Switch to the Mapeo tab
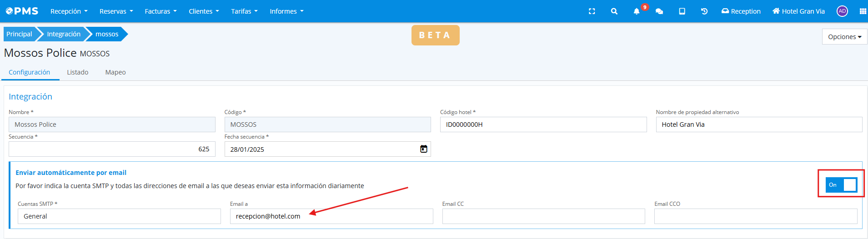This screenshot has width=868, height=239. tap(115, 72)
